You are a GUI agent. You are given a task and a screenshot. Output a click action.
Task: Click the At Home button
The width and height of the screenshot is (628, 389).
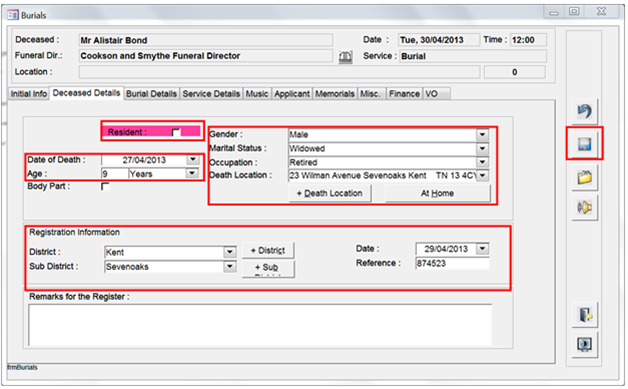point(437,193)
